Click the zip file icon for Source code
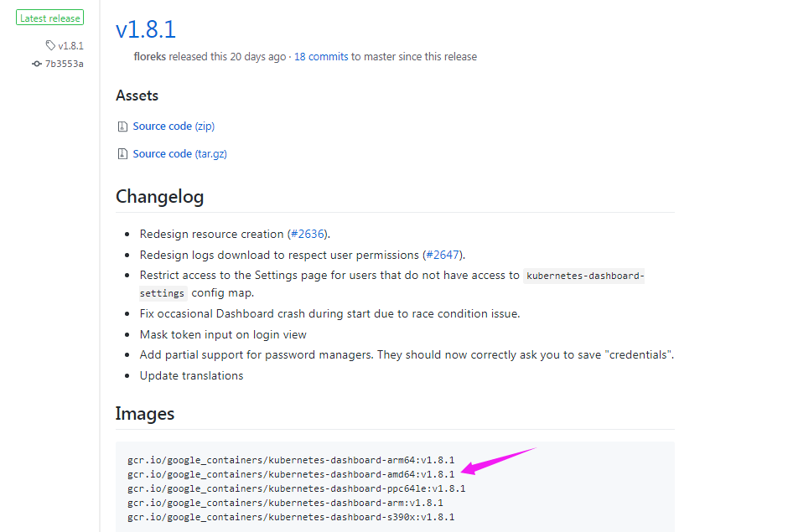Viewport: 793px width, 532px height. (x=122, y=127)
